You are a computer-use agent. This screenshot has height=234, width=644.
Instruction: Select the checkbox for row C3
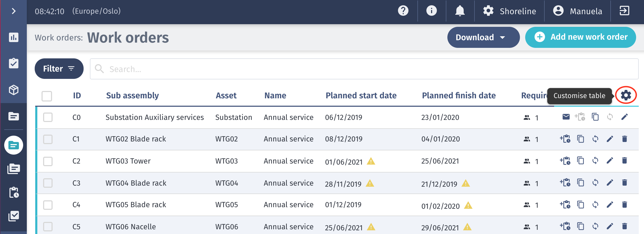point(48,183)
